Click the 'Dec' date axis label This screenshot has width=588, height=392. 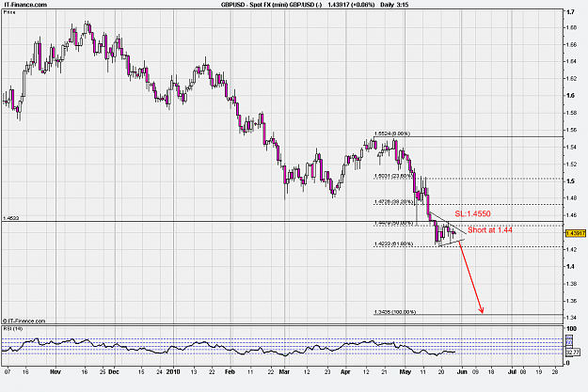[x=114, y=372]
